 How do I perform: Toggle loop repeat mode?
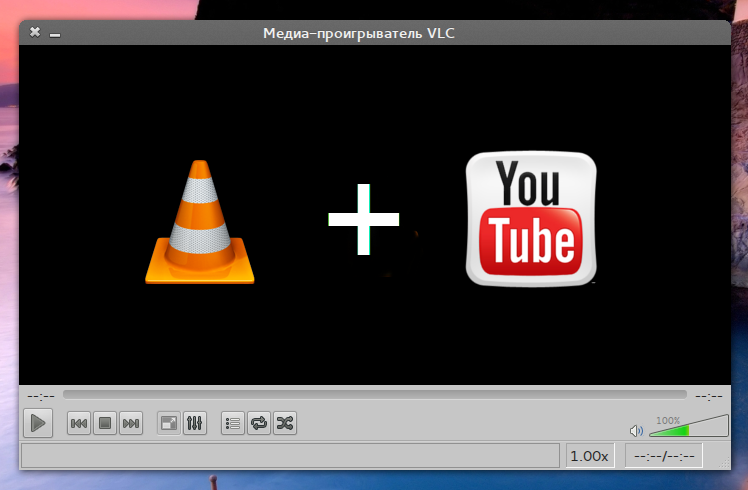[259, 424]
